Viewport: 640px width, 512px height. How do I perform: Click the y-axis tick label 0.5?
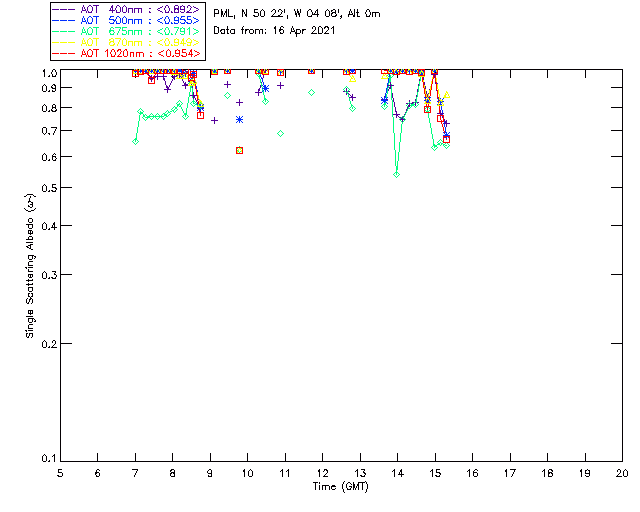click(x=45, y=188)
